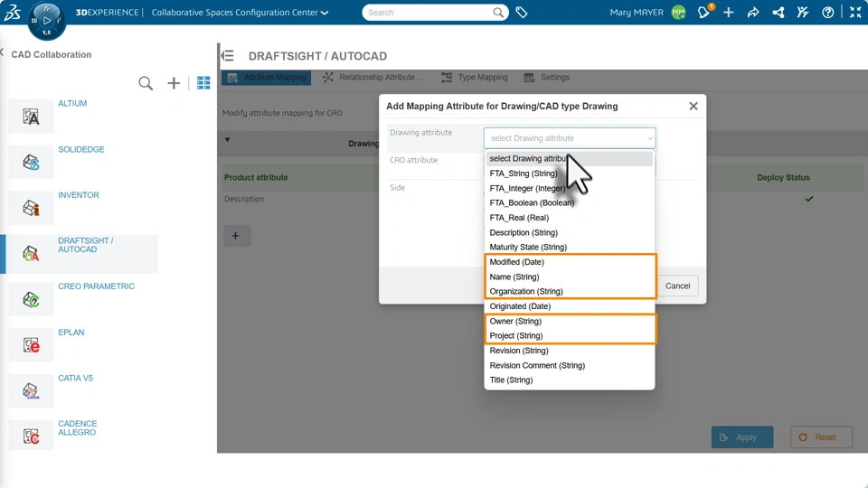Search the CAD Collaboration list
Screen dimensions: 868x488
(x=146, y=83)
